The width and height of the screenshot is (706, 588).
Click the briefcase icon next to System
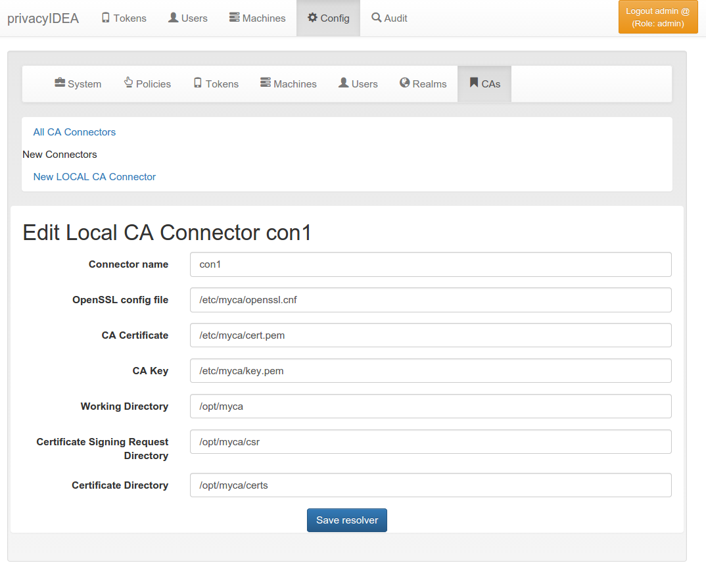(60, 83)
